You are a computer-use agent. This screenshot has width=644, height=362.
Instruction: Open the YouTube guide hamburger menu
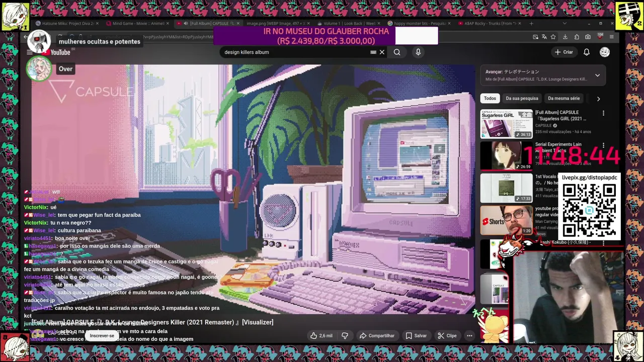pos(30,52)
